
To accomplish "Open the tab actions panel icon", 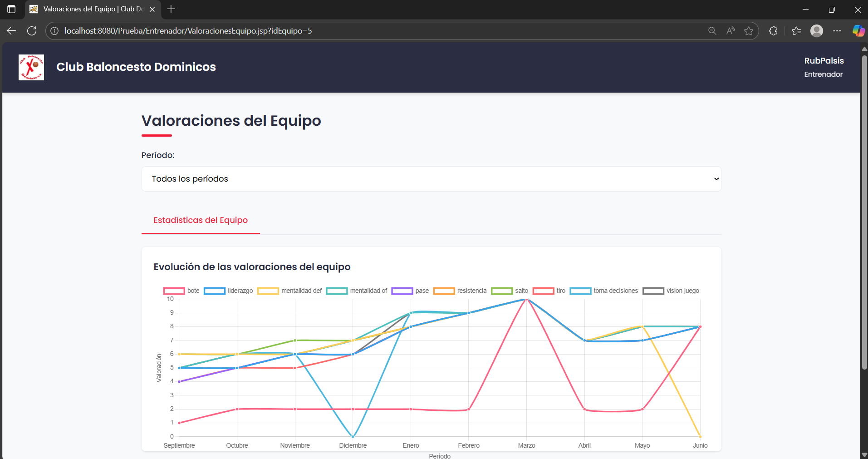I will coord(11,9).
